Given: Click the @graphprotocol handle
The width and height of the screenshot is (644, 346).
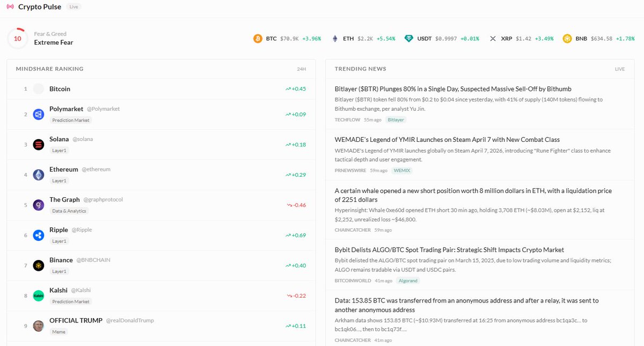Looking at the screenshot, I should [103, 199].
